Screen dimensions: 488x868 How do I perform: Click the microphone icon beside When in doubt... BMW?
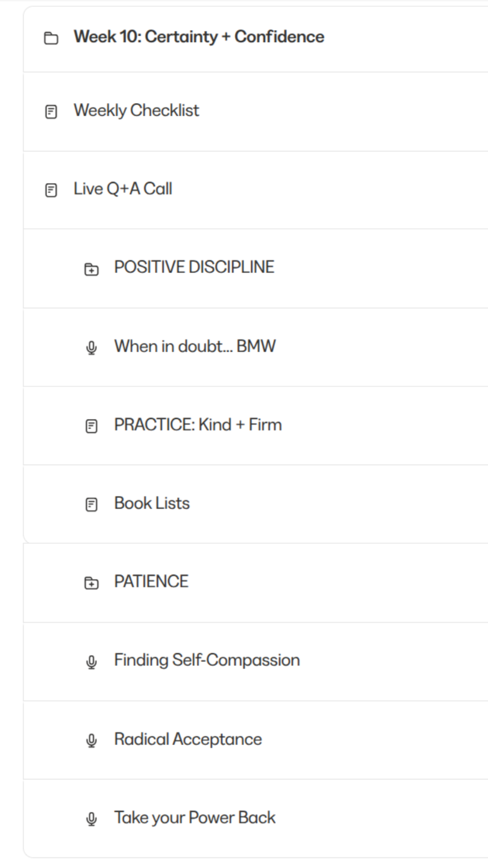coord(92,348)
